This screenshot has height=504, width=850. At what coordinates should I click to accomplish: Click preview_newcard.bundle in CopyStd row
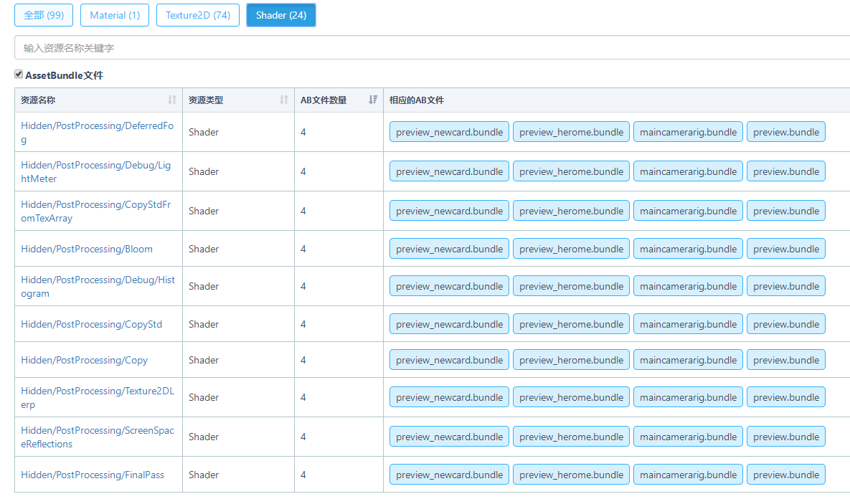(x=450, y=324)
